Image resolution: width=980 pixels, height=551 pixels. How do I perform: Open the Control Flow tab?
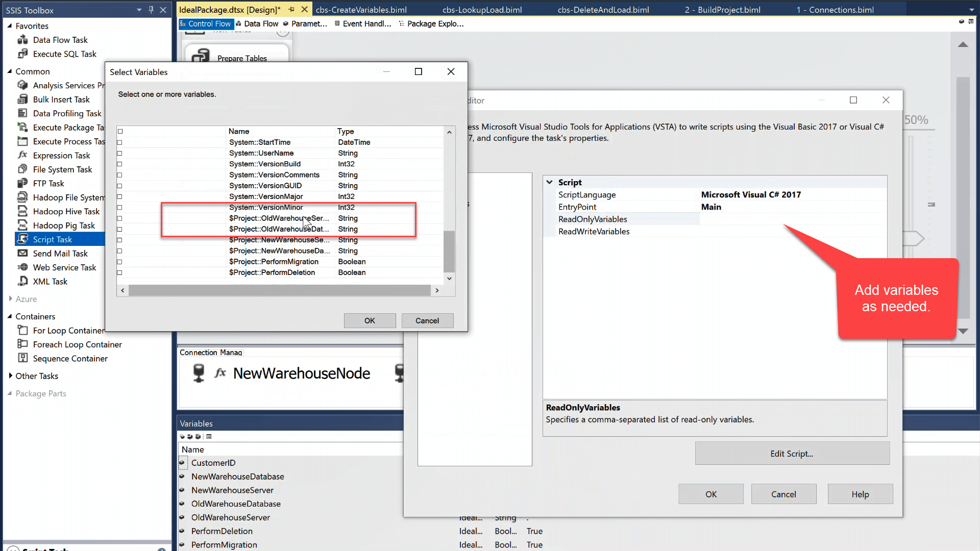coord(206,23)
